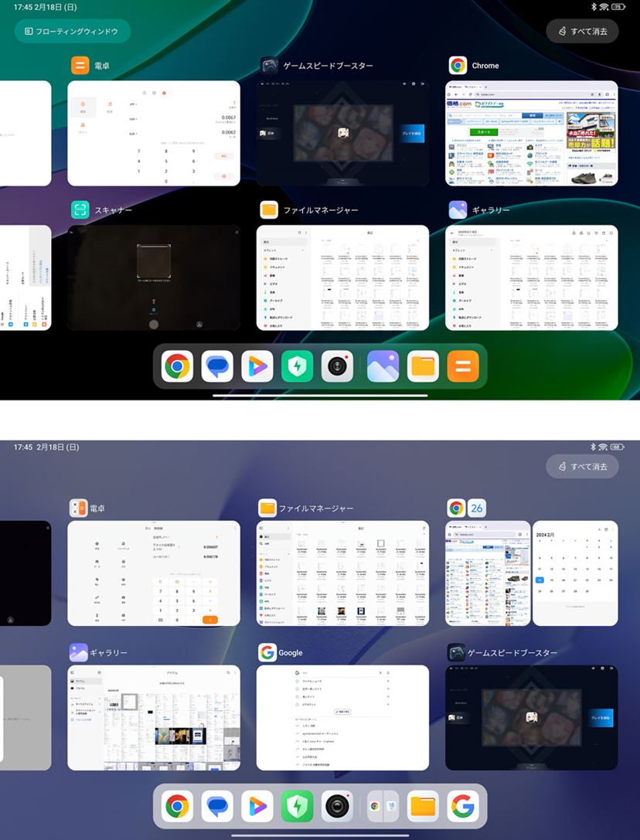Open Chrome from the dock

coord(178,366)
